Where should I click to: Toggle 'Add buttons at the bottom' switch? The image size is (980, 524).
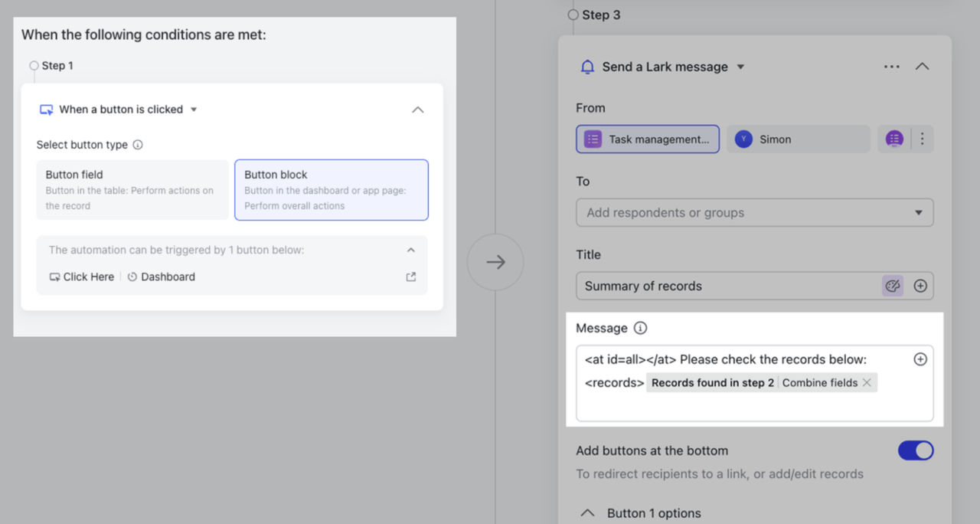916,450
